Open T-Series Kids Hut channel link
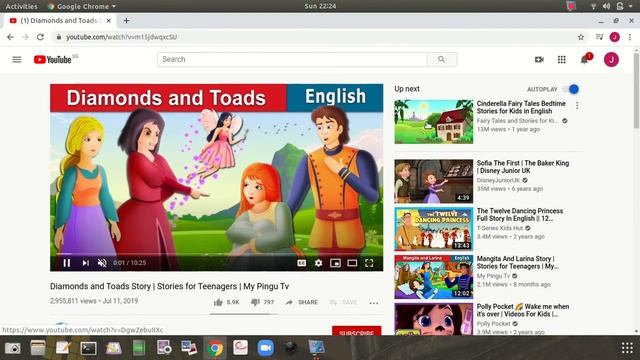640x360 pixels. 500,228
